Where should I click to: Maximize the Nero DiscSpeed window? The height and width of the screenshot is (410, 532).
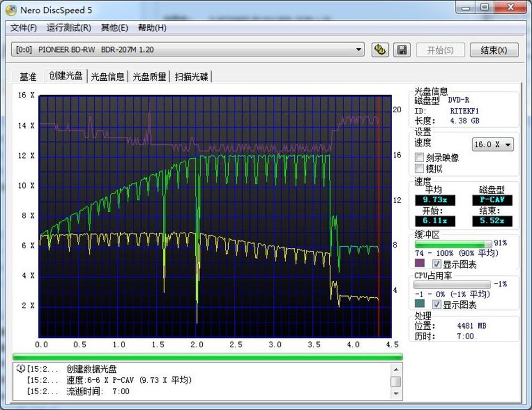click(485, 7)
